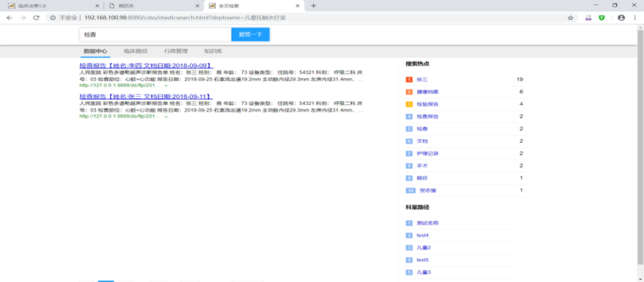The width and height of the screenshot is (644, 282).
Task: Click URL under the 李四 result
Action: point(120,86)
